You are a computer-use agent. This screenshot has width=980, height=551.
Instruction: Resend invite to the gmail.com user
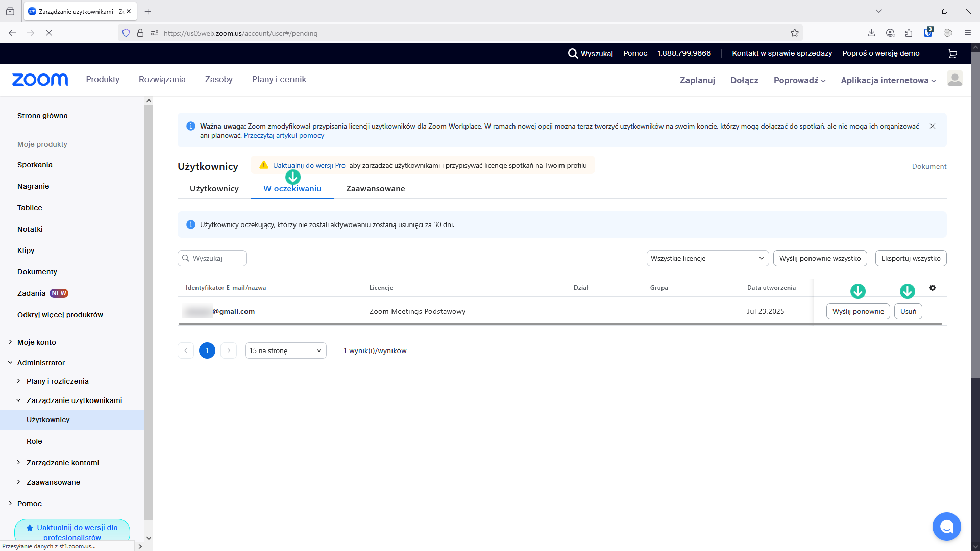coord(858,311)
